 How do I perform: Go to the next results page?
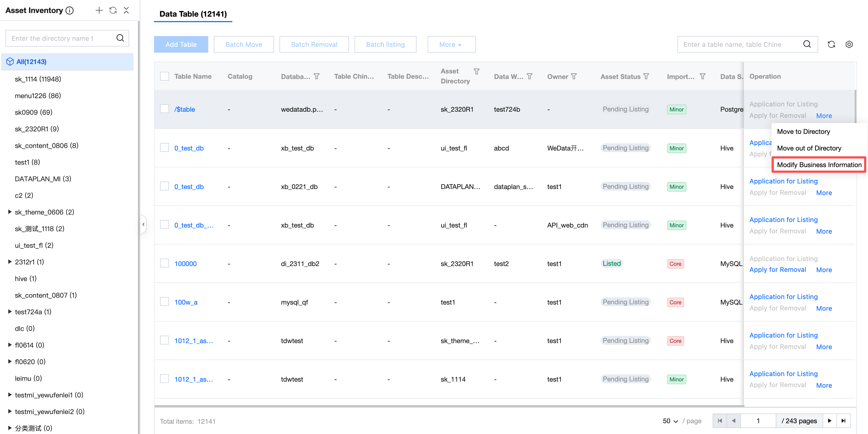829,420
